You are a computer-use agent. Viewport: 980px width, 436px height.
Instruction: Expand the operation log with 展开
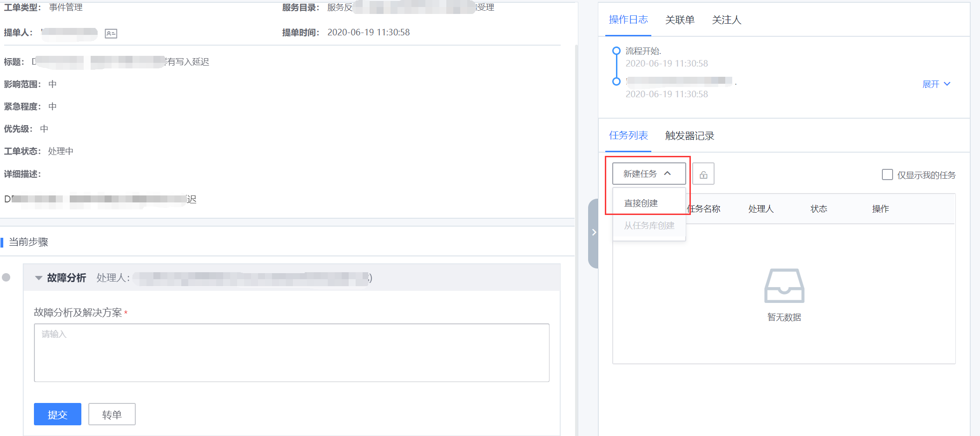pyautogui.click(x=936, y=84)
